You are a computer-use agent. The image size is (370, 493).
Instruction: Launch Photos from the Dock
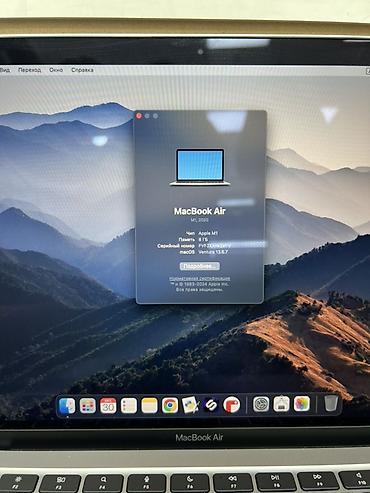point(302,404)
